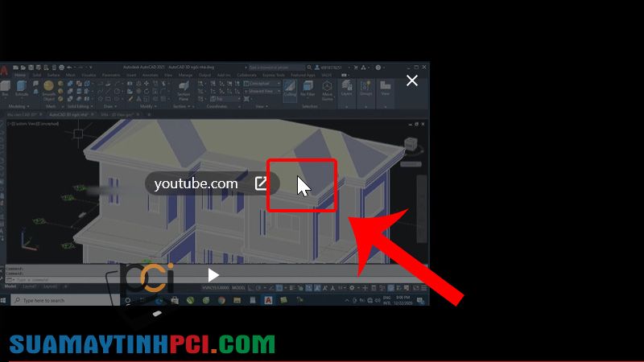Open Microsoft Store from the taskbar
The image size is (644, 362).
pos(175,300)
